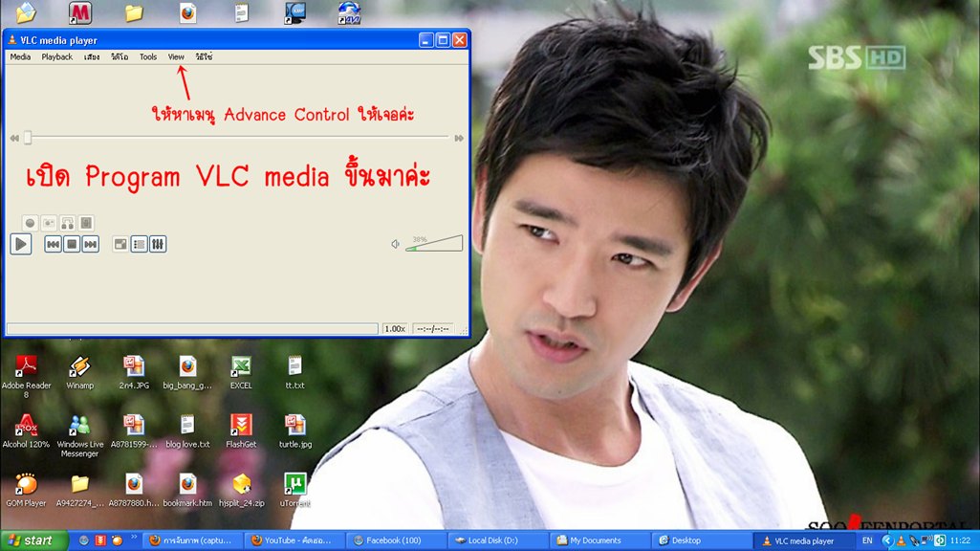Select the A8787880.h... desktop file

(134, 491)
